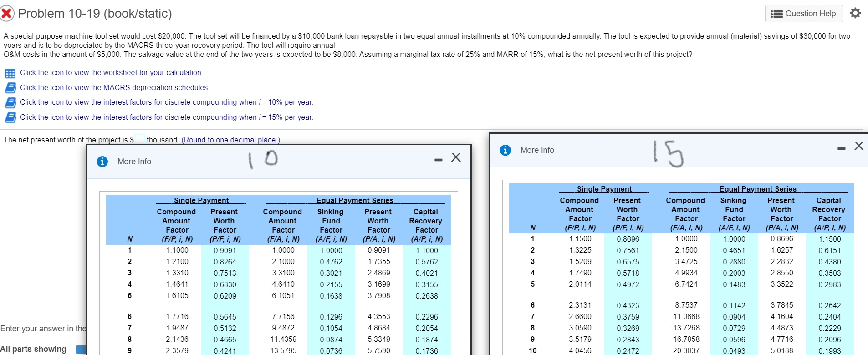Image resolution: width=868 pixels, height=355 pixels.
Task: Click 'Sinking Fund Factor' header in 15% table
Action: pyautogui.click(x=734, y=209)
